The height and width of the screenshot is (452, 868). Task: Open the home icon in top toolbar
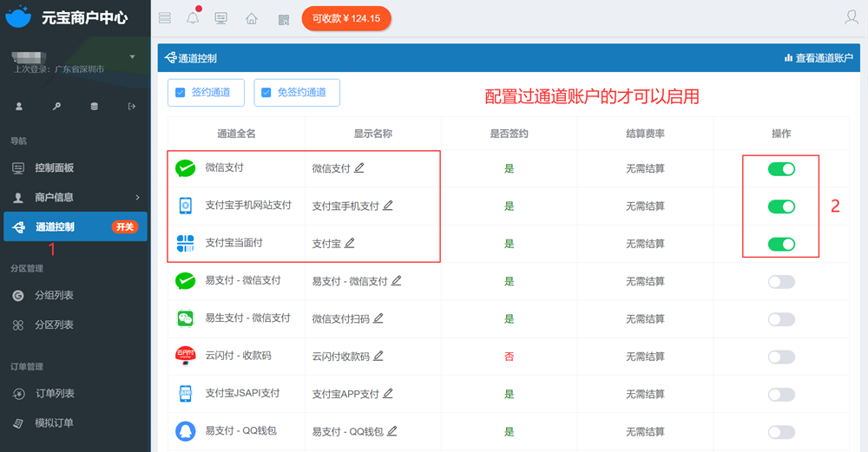(x=252, y=18)
